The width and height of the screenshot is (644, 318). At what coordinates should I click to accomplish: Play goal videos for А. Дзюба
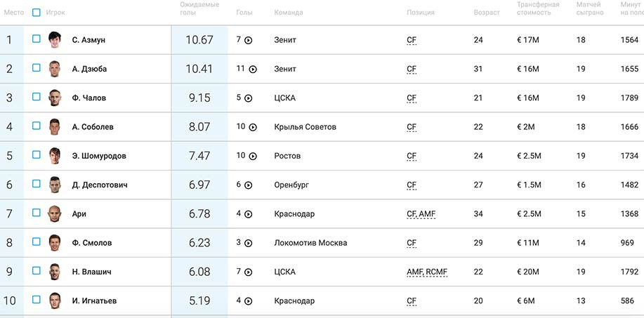coord(253,69)
